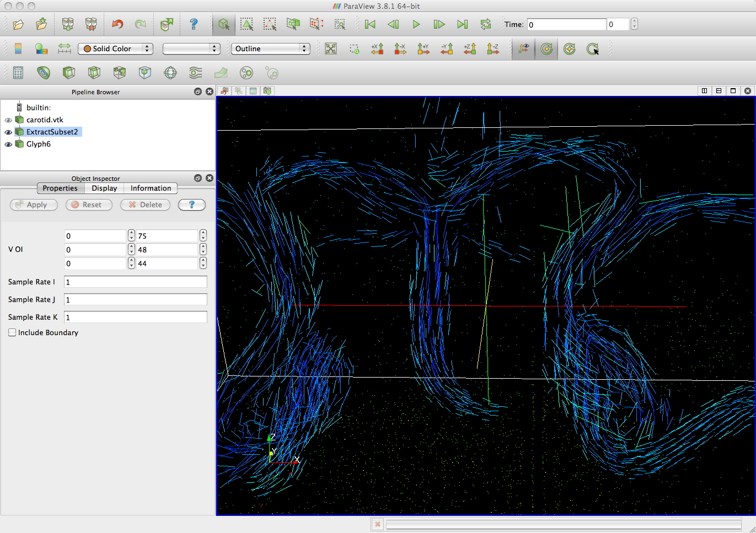
Task: Click the stepper next to VOI value 75
Action: click(203, 235)
